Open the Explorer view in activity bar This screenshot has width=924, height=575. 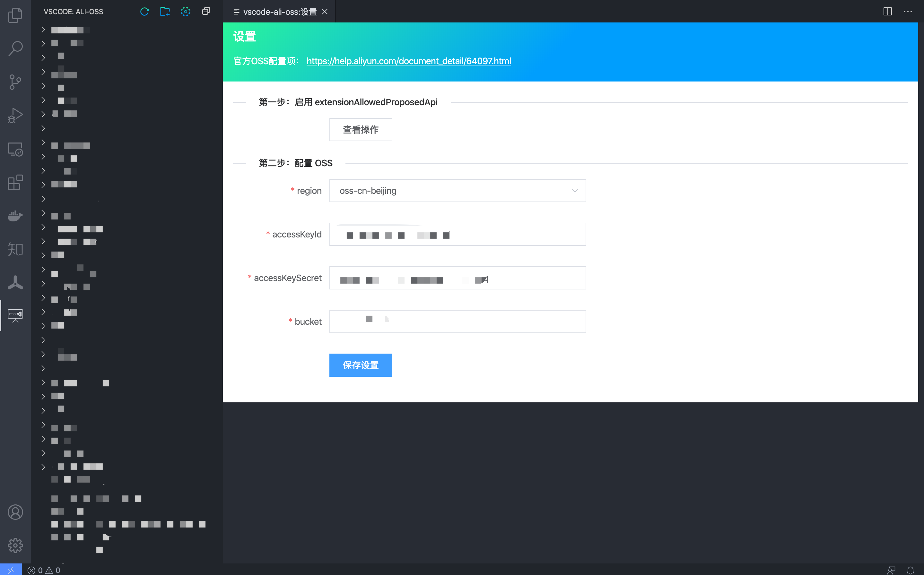(15, 15)
